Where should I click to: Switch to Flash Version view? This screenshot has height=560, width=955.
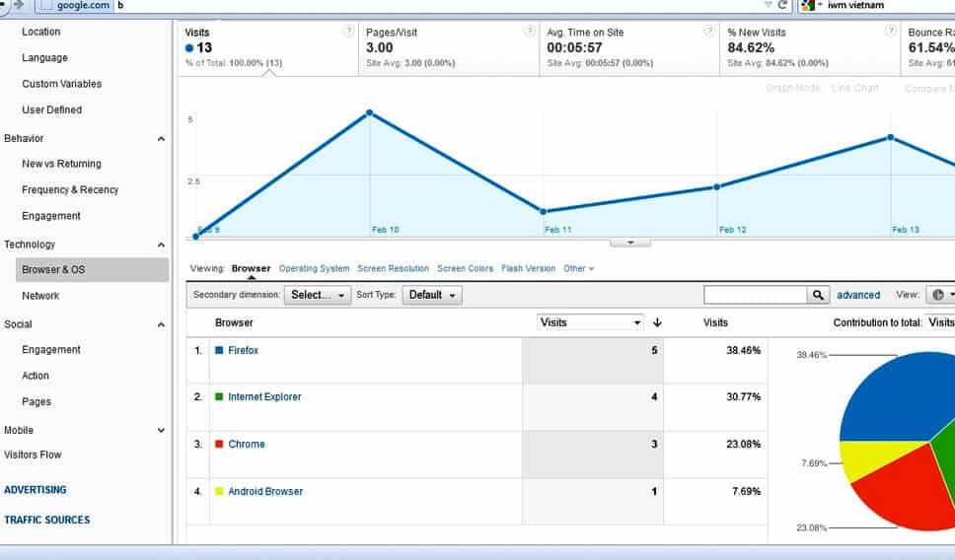(x=528, y=268)
